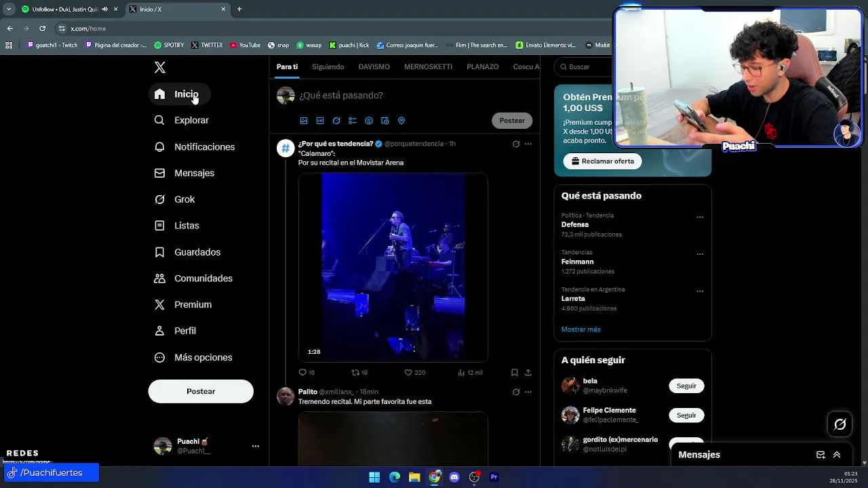Repost the Calamaro post
868x488 pixels.
pyautogui.click(x=359, y=373)
